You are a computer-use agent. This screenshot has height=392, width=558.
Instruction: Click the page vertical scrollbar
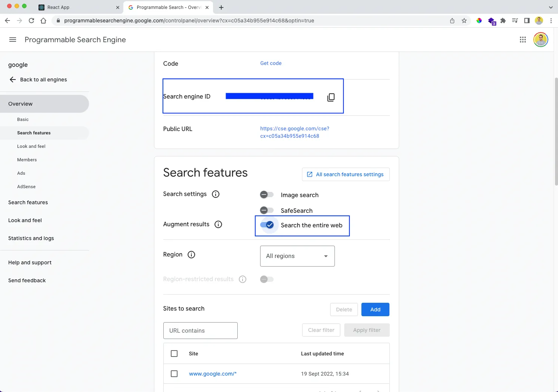(556, 131)
